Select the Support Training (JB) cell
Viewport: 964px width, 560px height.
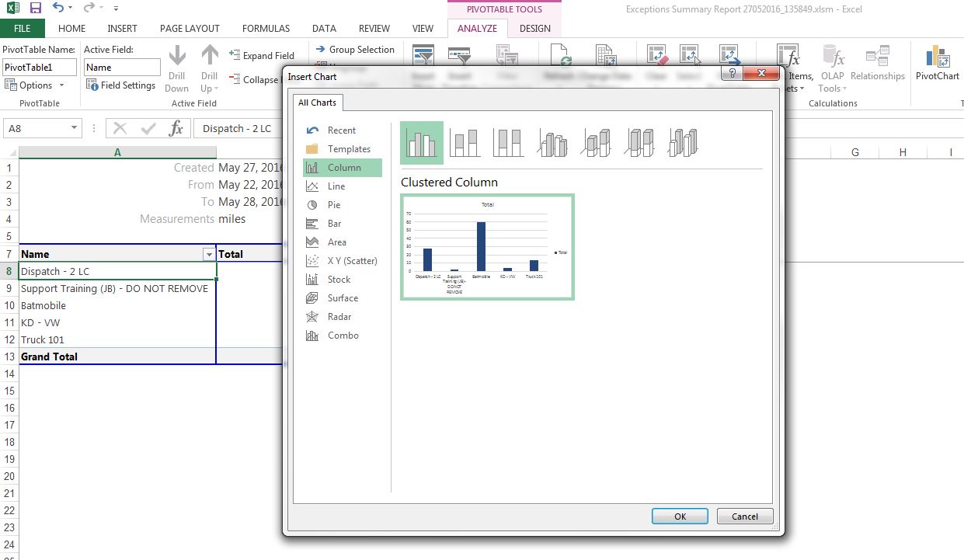[x=117, y=288]
